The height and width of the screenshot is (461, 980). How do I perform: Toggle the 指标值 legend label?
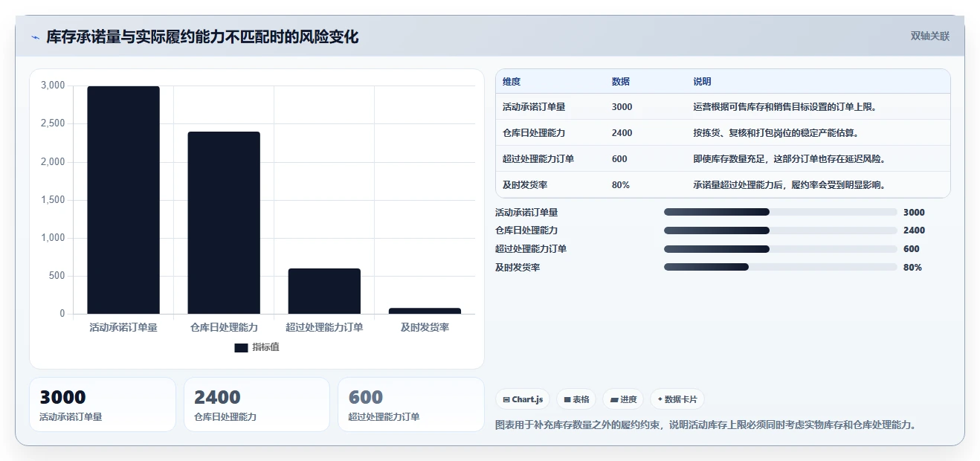pyautogui.click(x=265, y=347)
